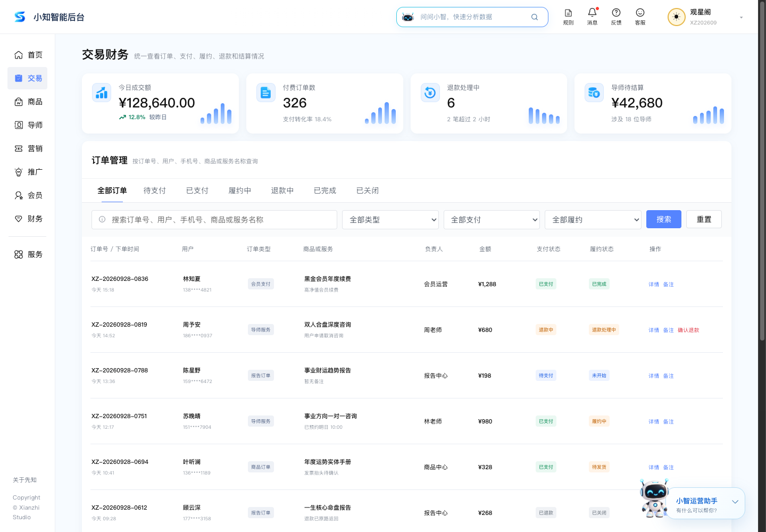The height and width of the screenshot is (532, 766).
Task: Select the 交易 item in the sidebar
Action: tap(28, 78)
